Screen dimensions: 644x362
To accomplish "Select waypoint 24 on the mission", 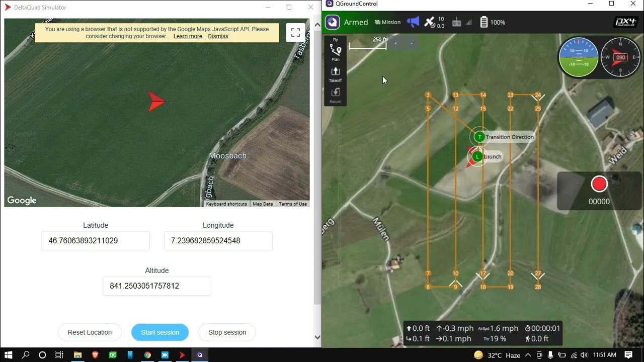I will pos(538,95).
